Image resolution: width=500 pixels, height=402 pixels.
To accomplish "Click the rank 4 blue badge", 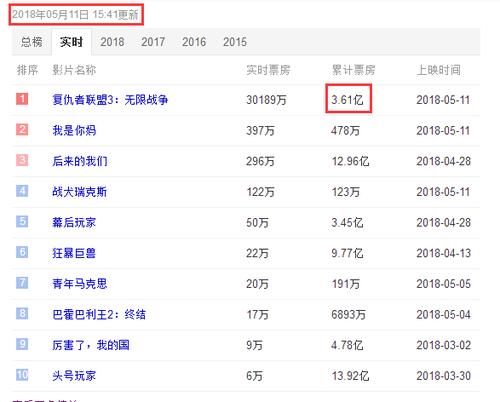I will coord(22,191).
